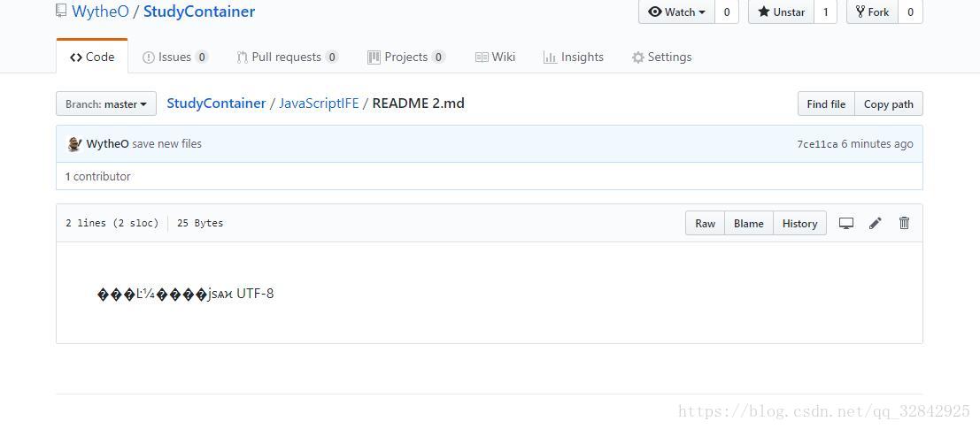This screenshot has height=429, width=980.
Task: Click the 1 contributor text
Action: (98, 176)
